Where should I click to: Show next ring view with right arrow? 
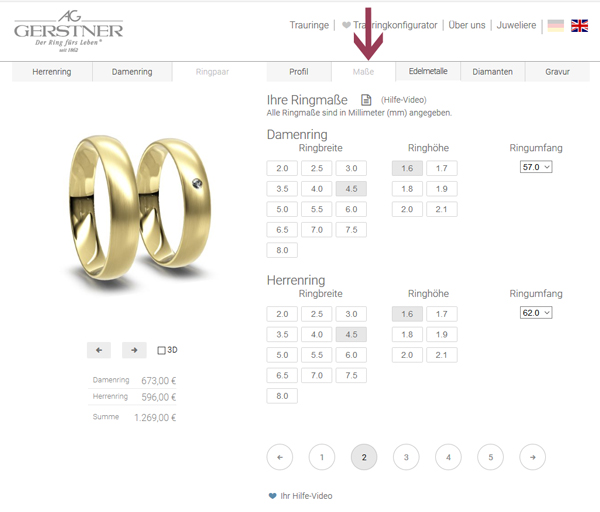coord(134,350)
